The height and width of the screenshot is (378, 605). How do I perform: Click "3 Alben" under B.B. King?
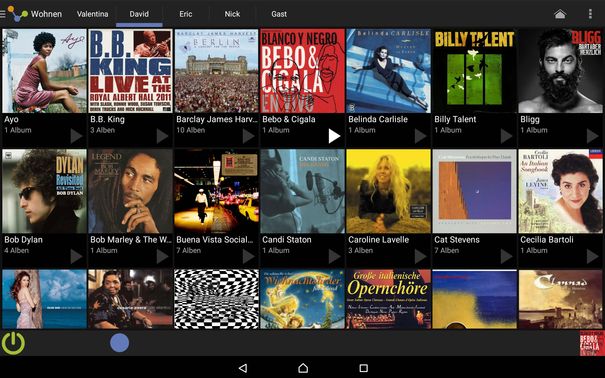103,130
